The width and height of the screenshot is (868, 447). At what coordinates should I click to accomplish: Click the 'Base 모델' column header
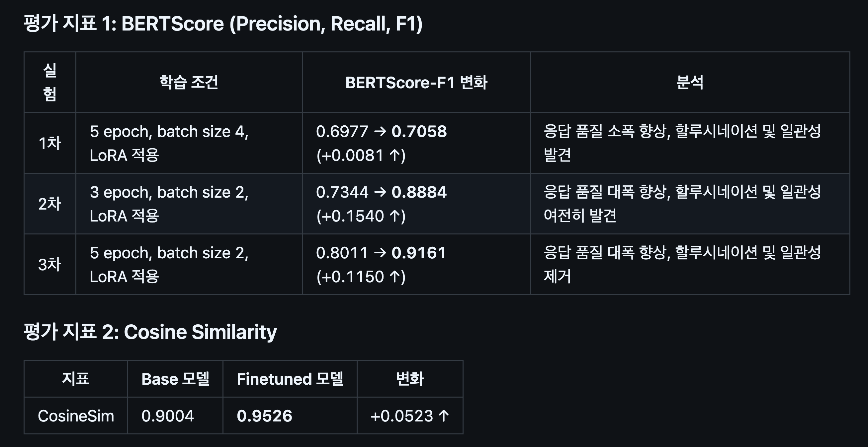pyautogui.click(x=175, y=379)
